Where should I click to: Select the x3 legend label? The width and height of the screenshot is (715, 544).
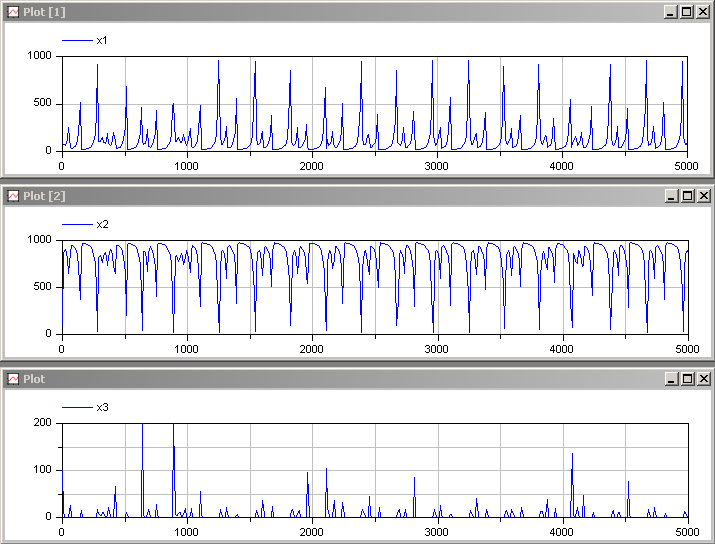click(x=102, y=408)
